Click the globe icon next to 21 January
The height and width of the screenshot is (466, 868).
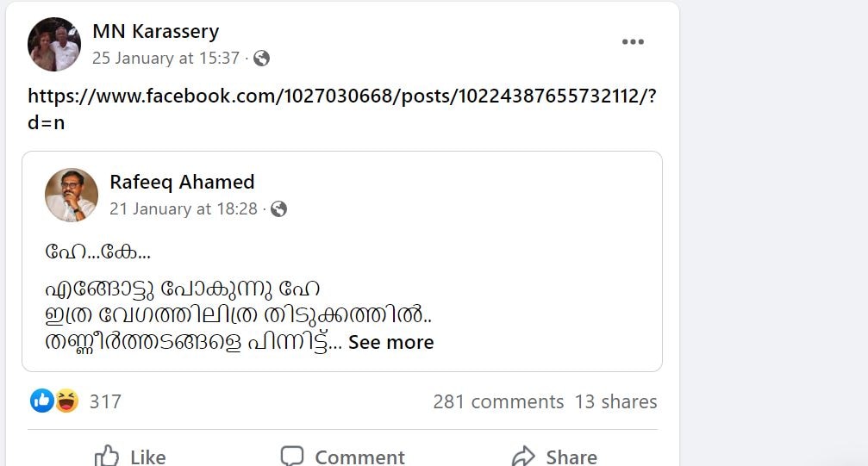pos(278,209)
